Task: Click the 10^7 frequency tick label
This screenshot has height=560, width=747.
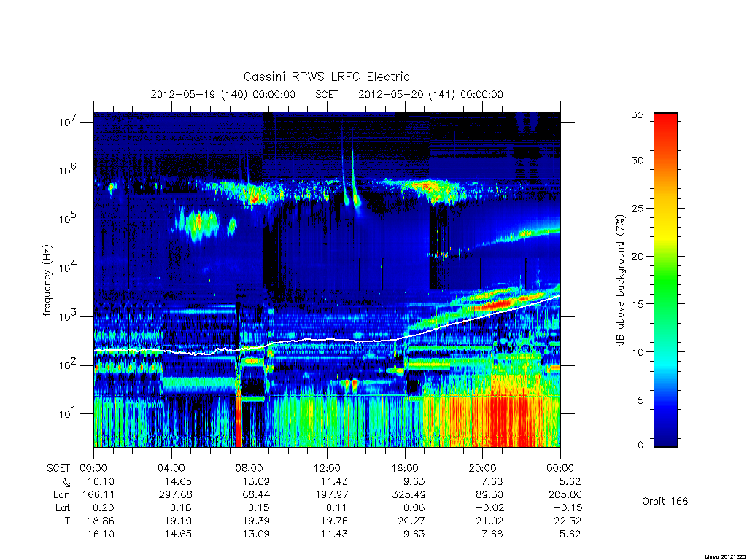Action: coord(69,121)
